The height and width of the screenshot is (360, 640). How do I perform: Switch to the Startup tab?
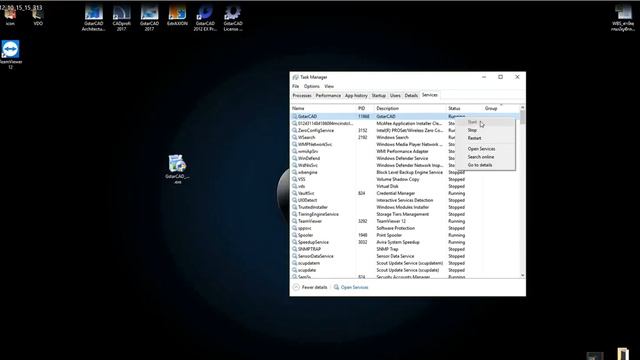378,96
